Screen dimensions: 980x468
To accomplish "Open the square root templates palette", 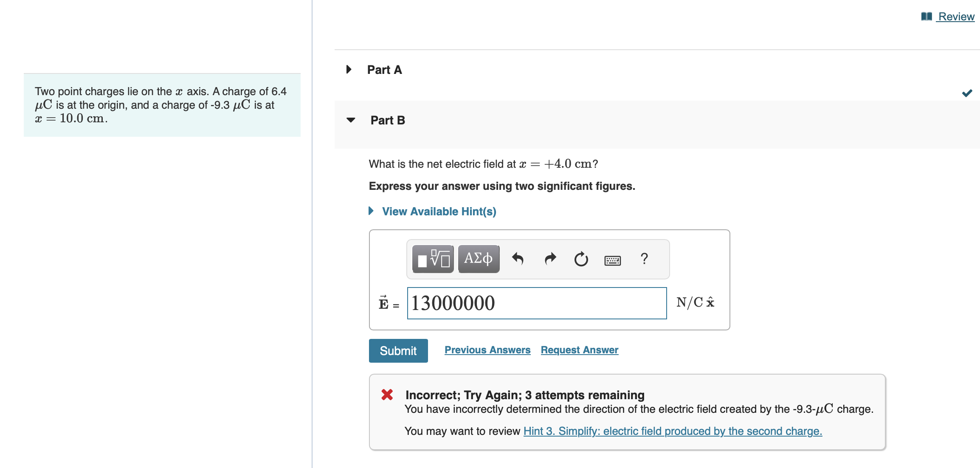I will click(432, 259).
